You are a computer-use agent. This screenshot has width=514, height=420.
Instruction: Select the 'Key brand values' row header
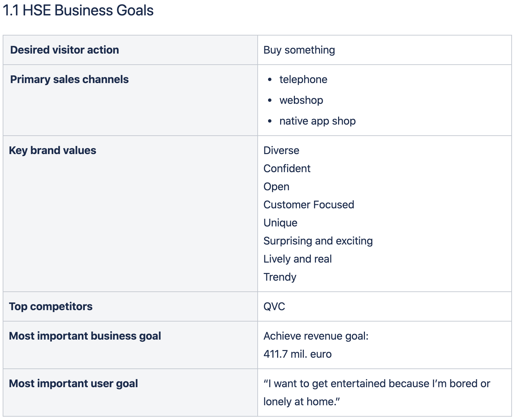pos(53,150)
